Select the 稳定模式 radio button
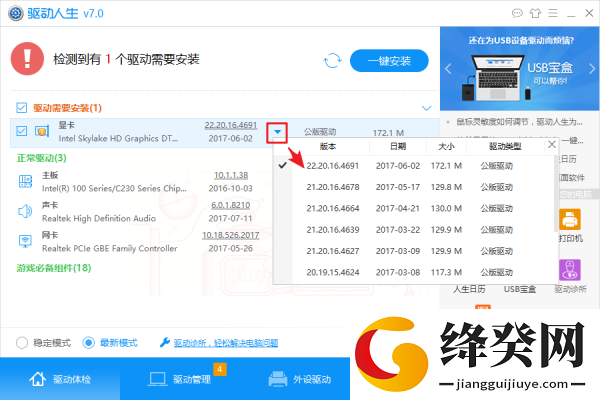Viewport: 600px width, 400px height. [x=22, y=343]
